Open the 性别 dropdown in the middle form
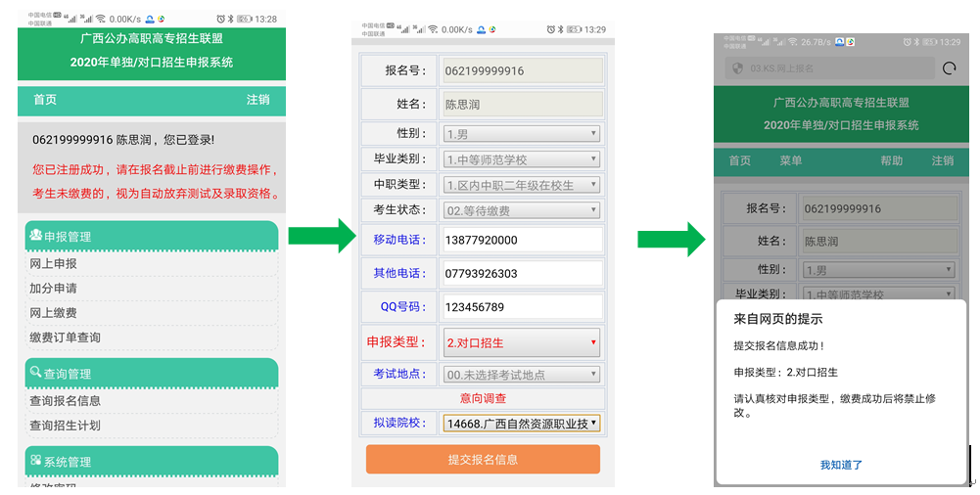Viewport: 980px width, 495px height. (522, 134)
